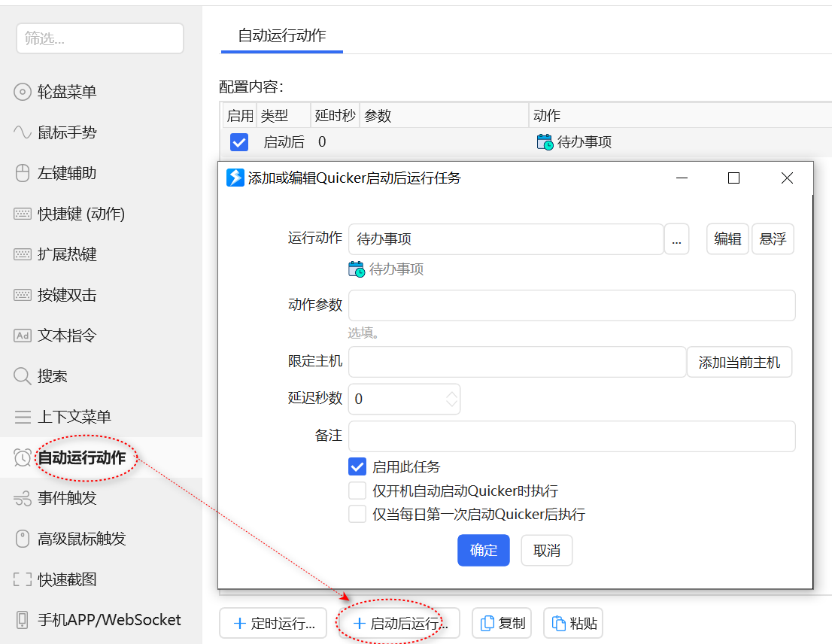Click the 自动运行动作 alarm clock icon
The image size is (832, 644).
[x=23, y=457]
